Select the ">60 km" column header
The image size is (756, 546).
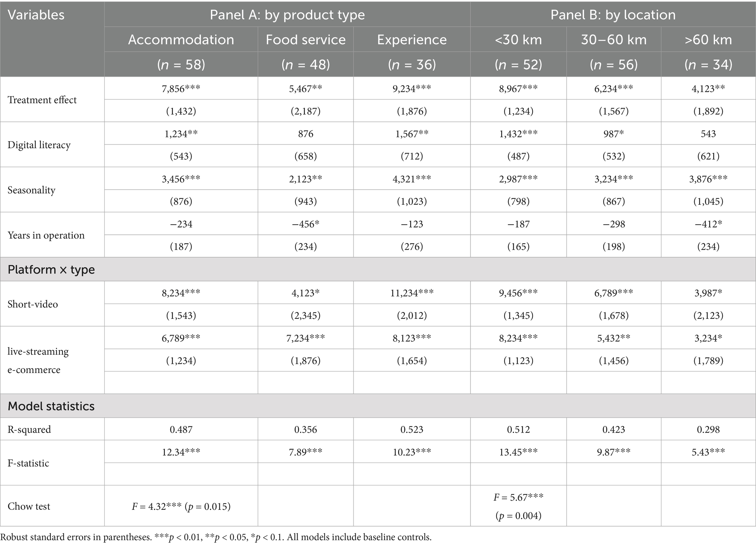[x=708, y=39]
